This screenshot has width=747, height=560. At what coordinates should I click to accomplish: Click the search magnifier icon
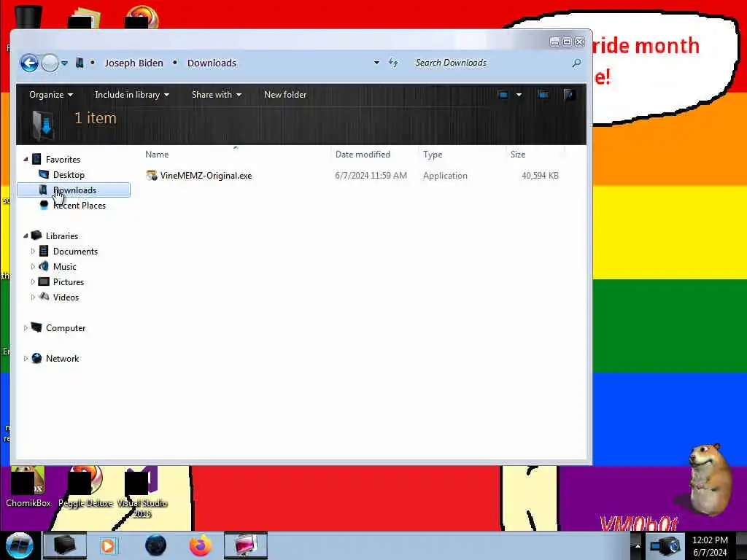pyautogui.click(x=576, y=63)
